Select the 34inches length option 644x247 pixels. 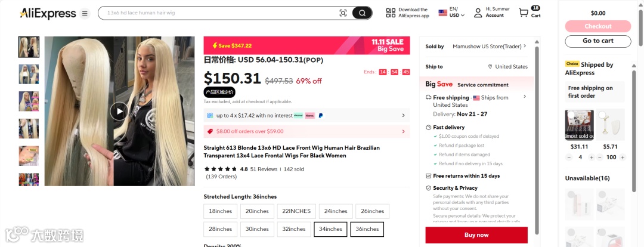[330, 229]
